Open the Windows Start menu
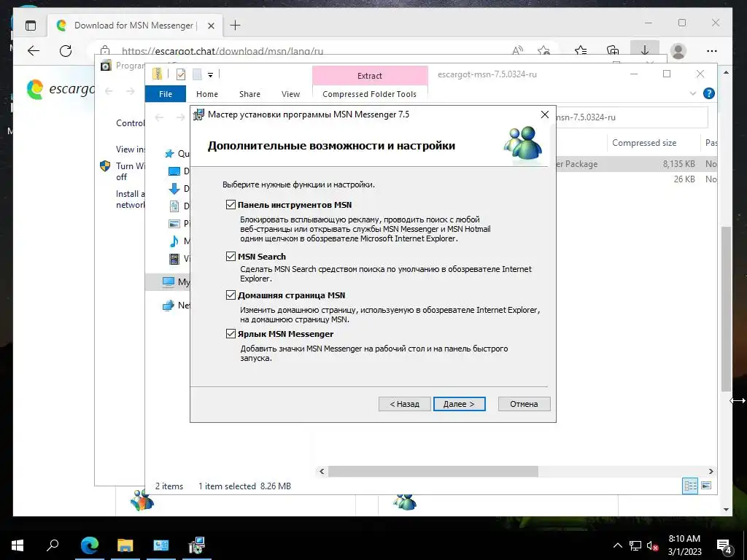747x560 pixels. (x=18, y=545)
